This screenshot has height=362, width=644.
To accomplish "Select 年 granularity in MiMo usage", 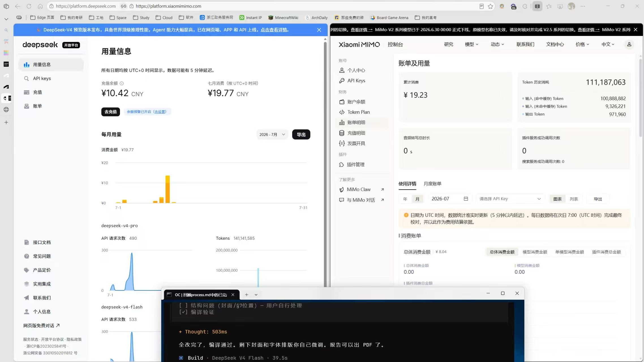I will [x=405, y=199].
